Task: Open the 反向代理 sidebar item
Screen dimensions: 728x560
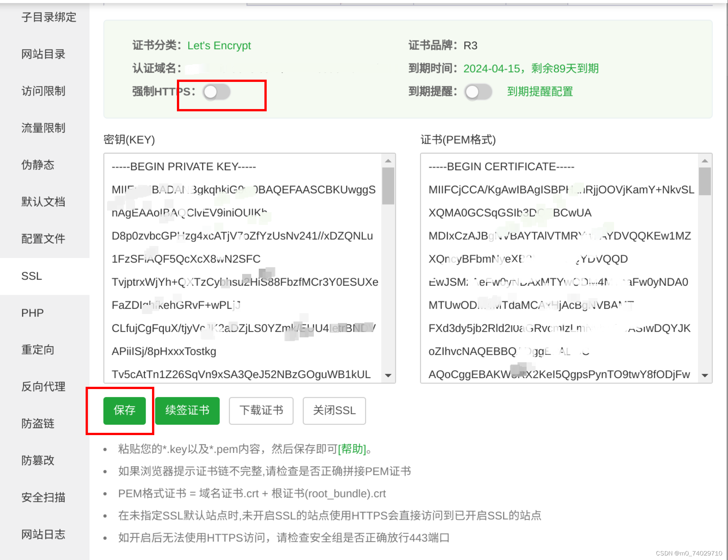Action: point(43,386)
